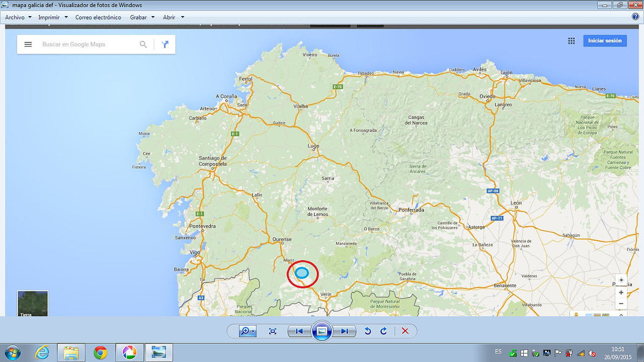644x362 pixels.
Task: Open the Archivo menu
Action: point(18,17)
